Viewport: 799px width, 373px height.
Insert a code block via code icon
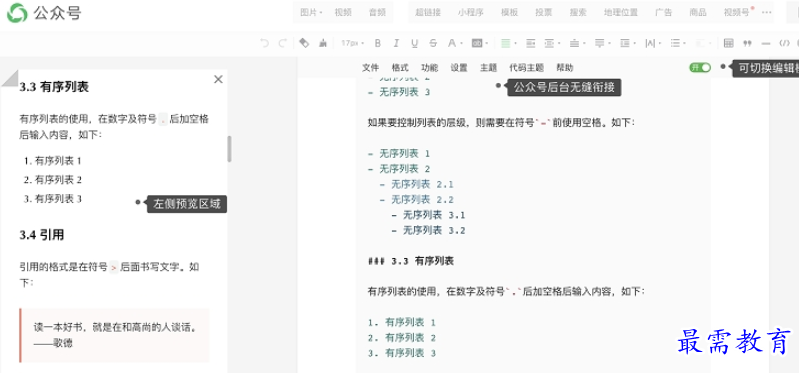(x=785, y=43)
